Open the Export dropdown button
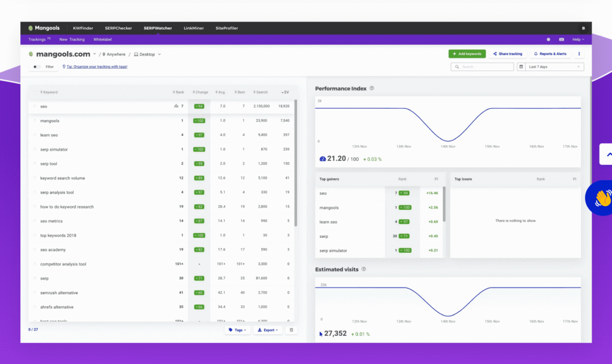Screen dimensions: 612x364 click(267, 330)
